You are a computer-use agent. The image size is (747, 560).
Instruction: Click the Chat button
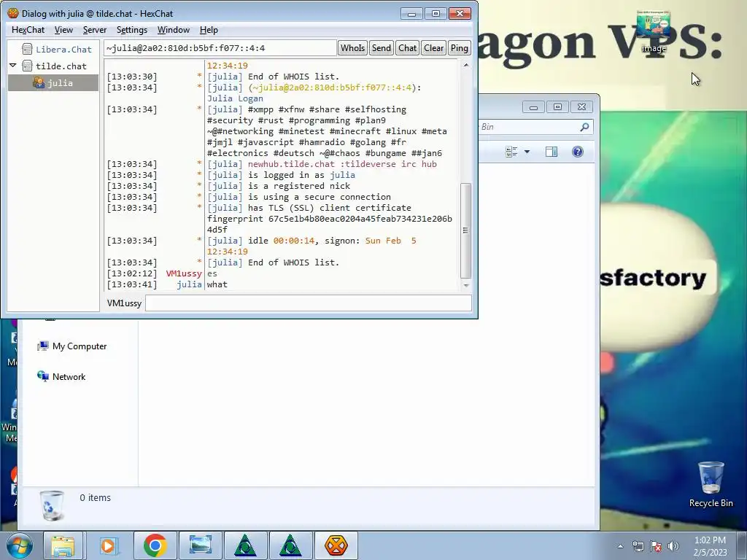[407, 48]
